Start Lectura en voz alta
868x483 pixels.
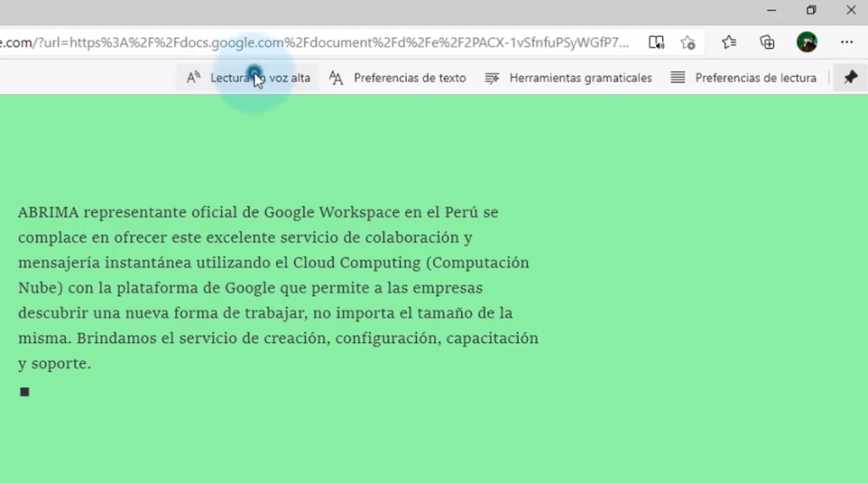(x=248, y=78)
